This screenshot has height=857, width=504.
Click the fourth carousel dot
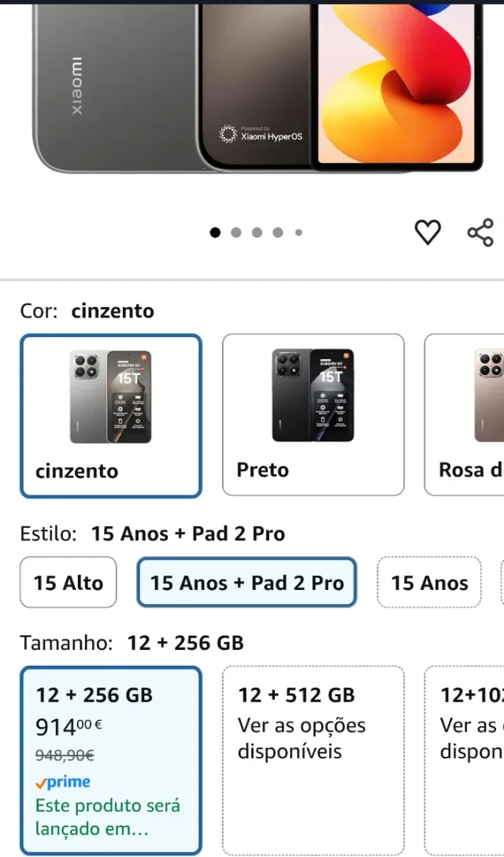pyautogui.click(x=277, y=232)
